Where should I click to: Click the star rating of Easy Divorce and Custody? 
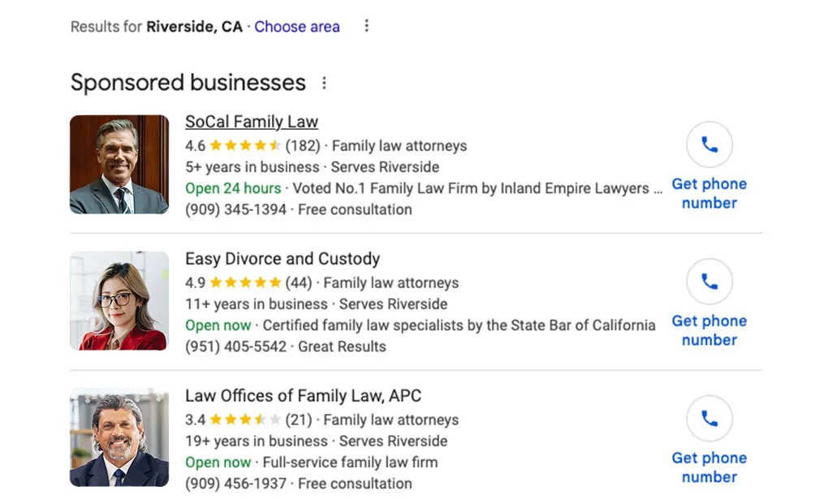coord(244,283)
